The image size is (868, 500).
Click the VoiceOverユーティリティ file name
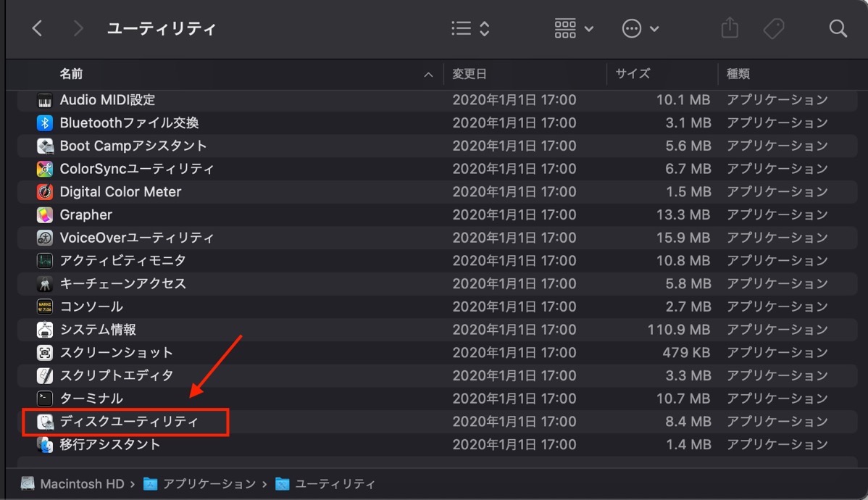[x=136, y=238]
